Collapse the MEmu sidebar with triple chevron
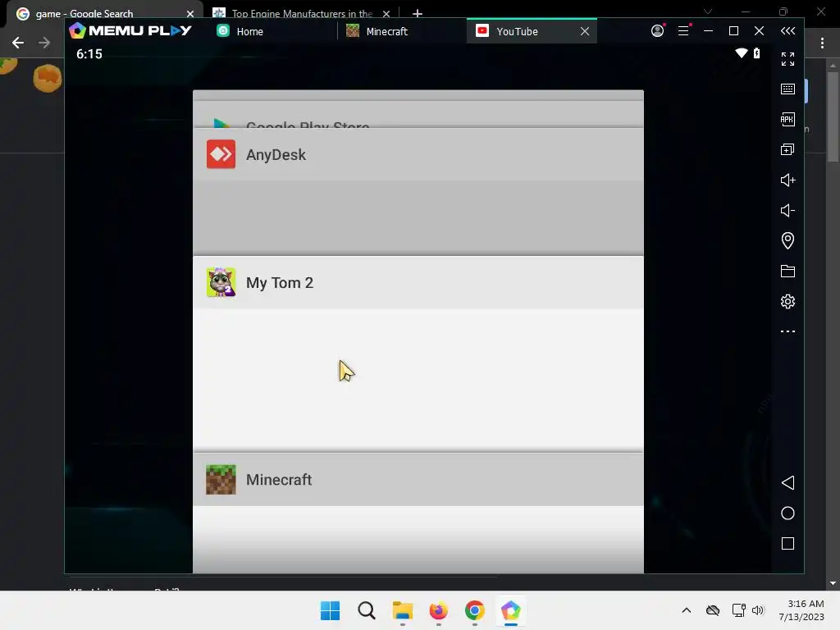Image resolution: width=840 pixels, height=630 pixels. tap(787, 31)
